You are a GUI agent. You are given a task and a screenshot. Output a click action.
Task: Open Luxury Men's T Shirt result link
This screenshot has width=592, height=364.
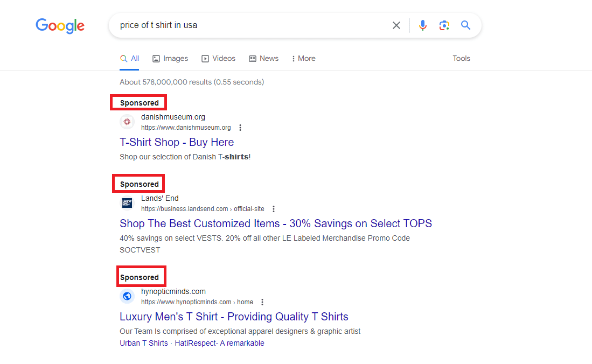[234, 317]
